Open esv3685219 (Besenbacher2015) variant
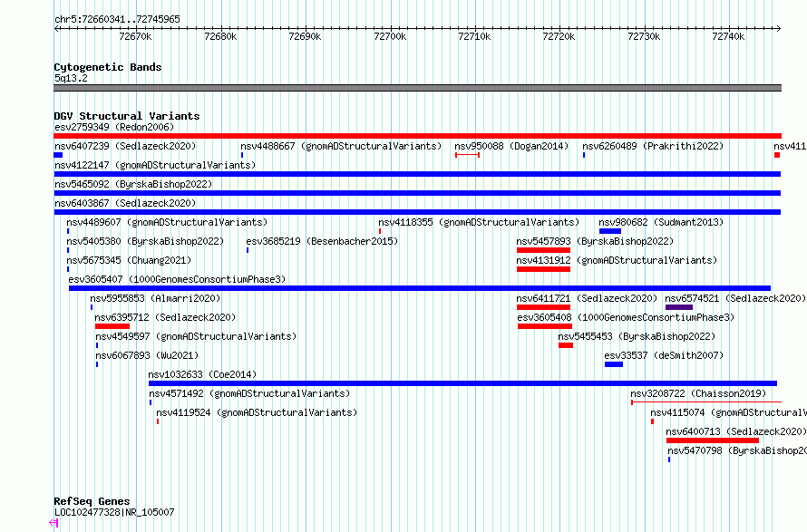This screenshot has width=807, height=532. (x=322, y=241)
